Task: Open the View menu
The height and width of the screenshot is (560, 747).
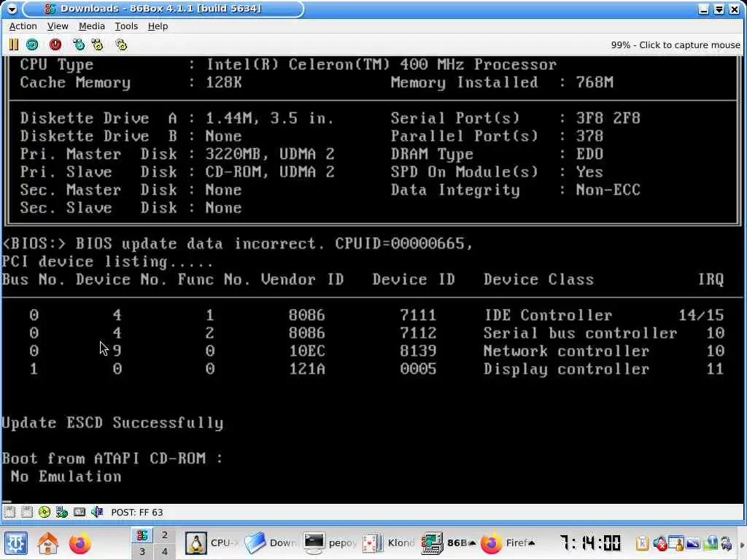Action: click(58, 26)
